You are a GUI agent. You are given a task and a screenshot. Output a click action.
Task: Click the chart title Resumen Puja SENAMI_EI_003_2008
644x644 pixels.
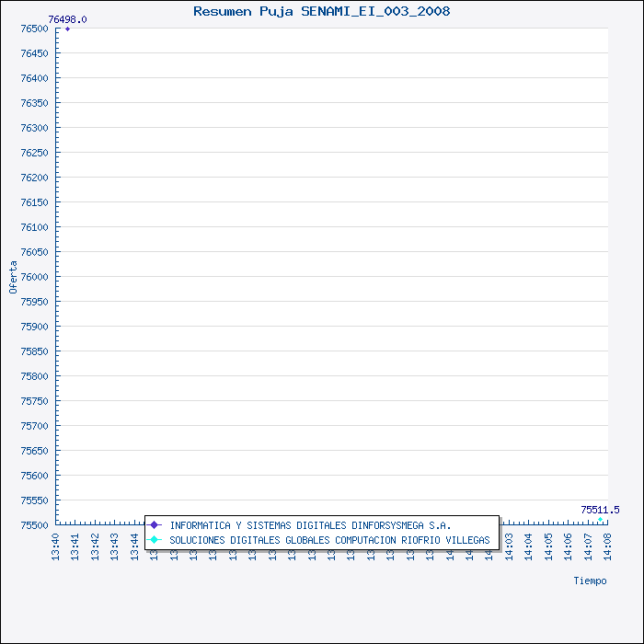coord(322,11)
